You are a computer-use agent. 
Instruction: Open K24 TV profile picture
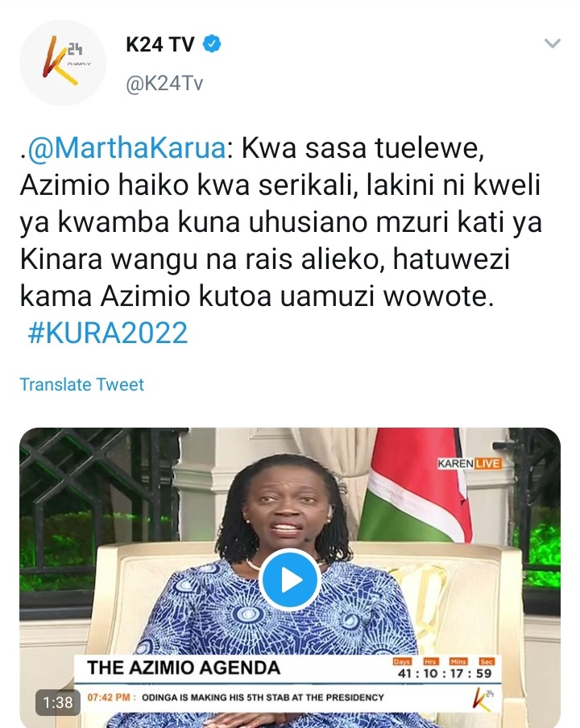(63, 63)
